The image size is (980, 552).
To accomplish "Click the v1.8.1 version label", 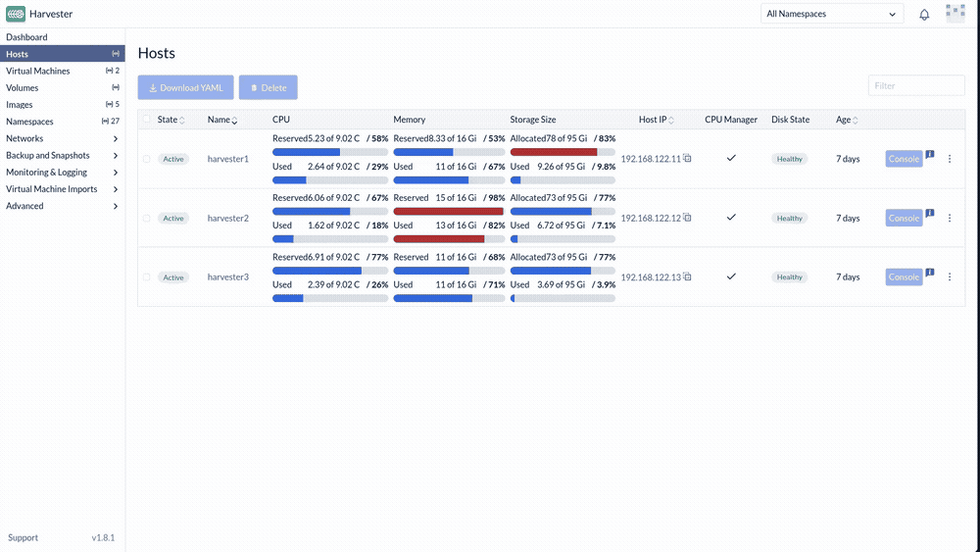I will tap(103, 537).
